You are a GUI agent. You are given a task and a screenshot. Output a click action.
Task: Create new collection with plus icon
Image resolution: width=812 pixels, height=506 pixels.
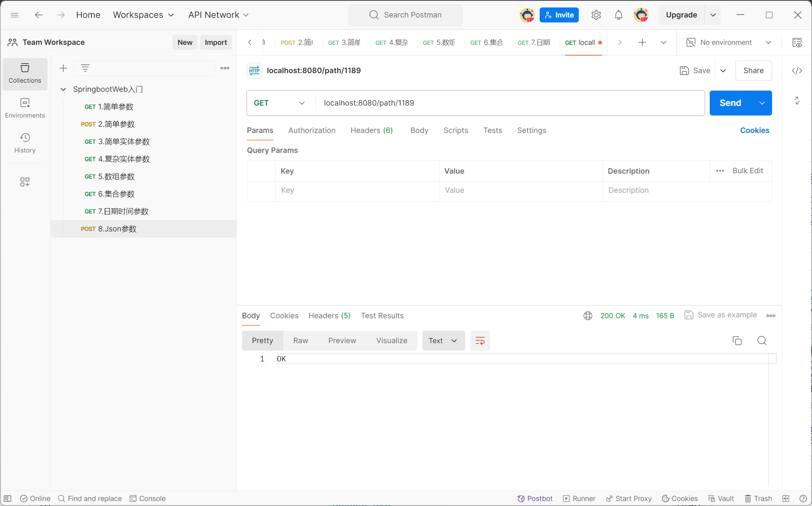(x=63, y=68)
